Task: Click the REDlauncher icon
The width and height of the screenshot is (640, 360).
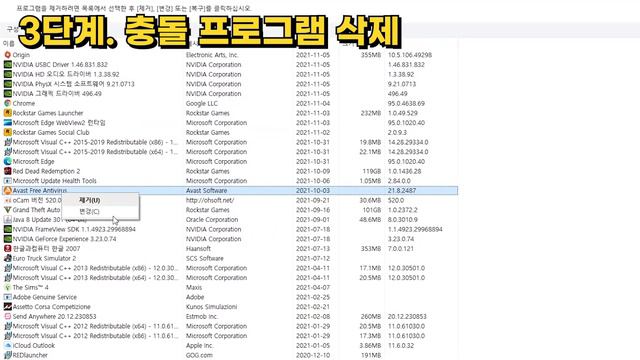Action: coord(7,355)
